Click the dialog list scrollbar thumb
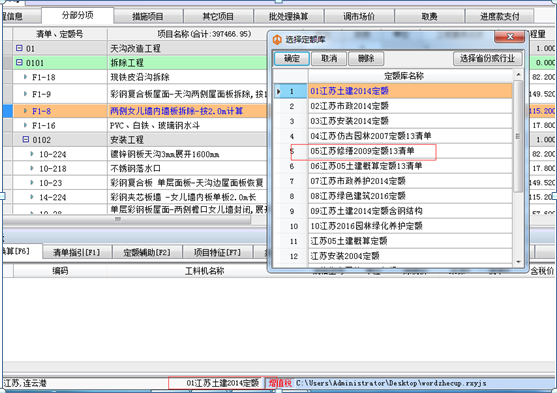 [x=518, y=136]
